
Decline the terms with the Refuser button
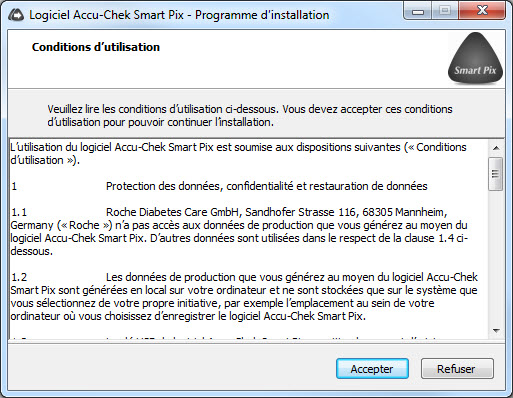pos(457,369)
